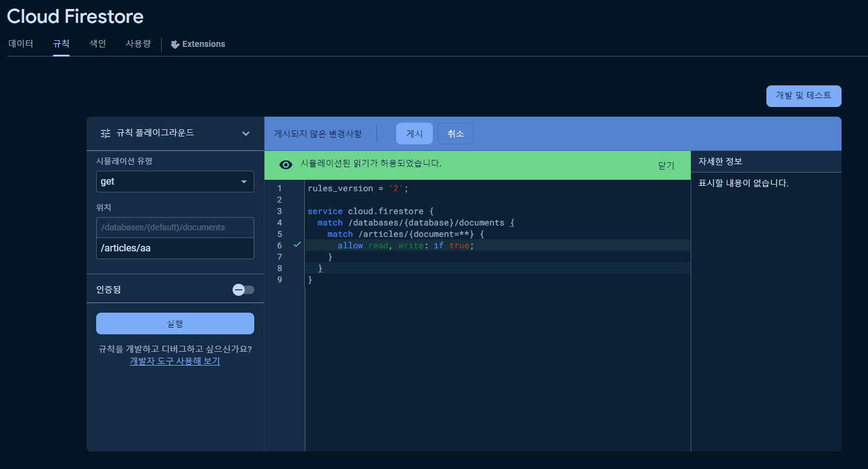Screen dimensions: 868x469
Task: Open the 시뮬레이션 유형 get dropdown
Action: pyautogui.click(x=175, y=182)
